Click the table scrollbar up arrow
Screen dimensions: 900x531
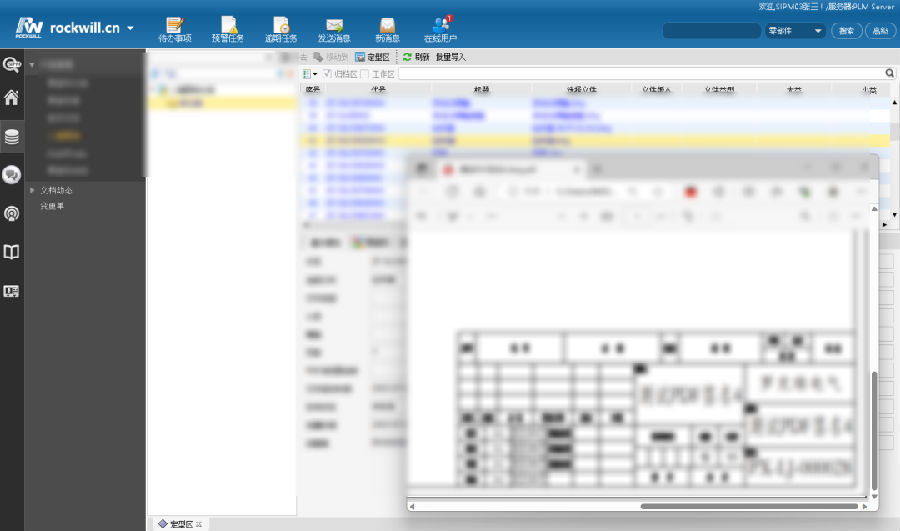pyautogui.click(x=894, y=102)
